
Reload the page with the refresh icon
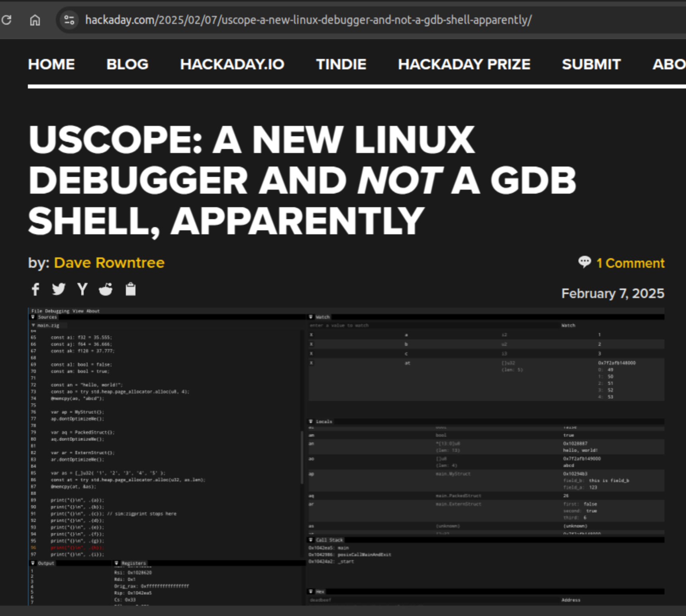point(6,20)
